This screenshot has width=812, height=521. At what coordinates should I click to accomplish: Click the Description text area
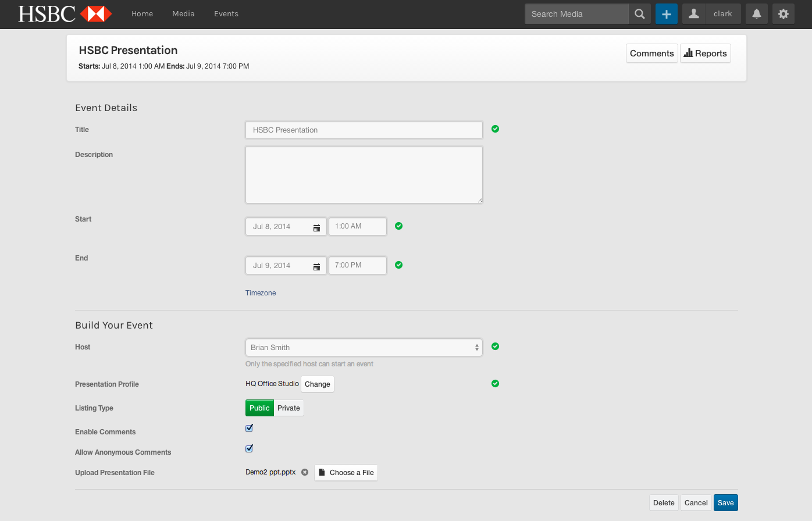click(364, 175)
